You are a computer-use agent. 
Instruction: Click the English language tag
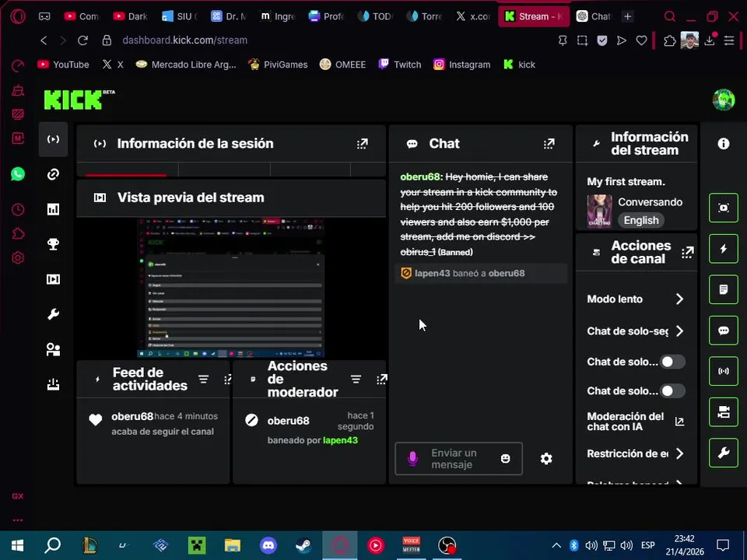click(x=641, y=220)
